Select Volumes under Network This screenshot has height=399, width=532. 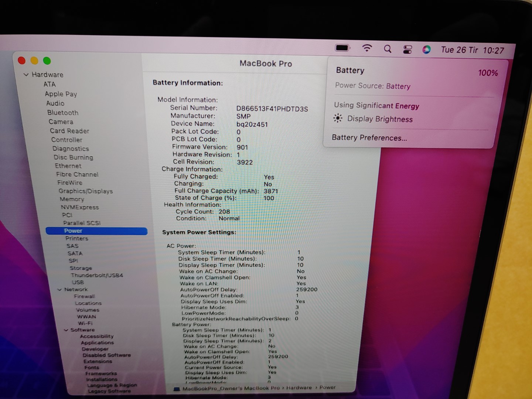[88, 310]
